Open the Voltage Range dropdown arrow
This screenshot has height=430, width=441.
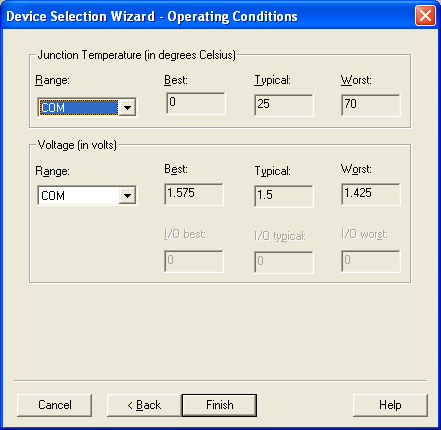pyautogui.click(x=127, y=195)
